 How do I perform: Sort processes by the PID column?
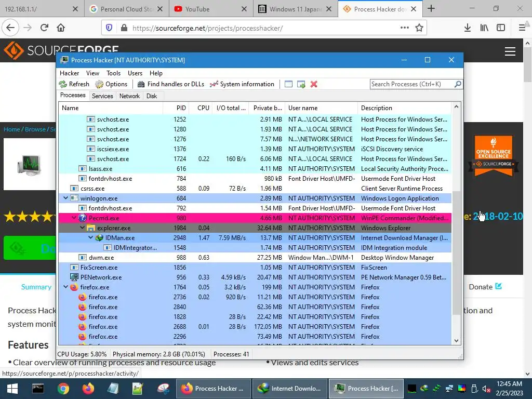tap(176, 108)
